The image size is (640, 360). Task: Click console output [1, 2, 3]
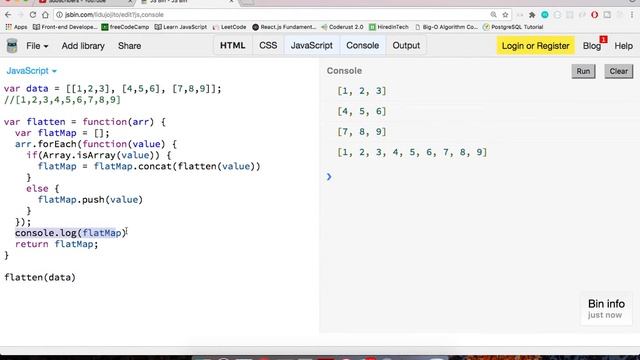(x=362, y=91)
